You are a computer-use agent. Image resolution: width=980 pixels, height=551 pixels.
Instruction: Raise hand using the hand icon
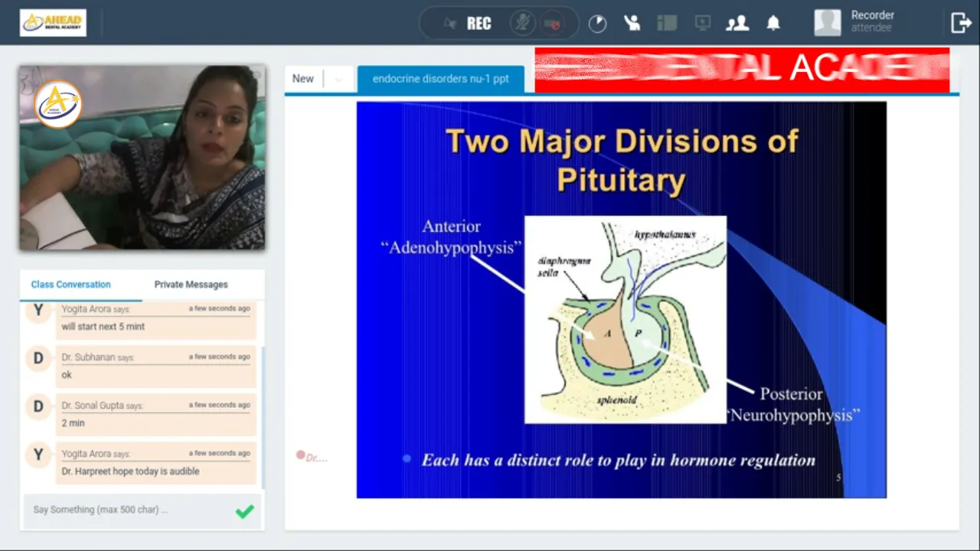pyautogui.click(x=632, y=23)
